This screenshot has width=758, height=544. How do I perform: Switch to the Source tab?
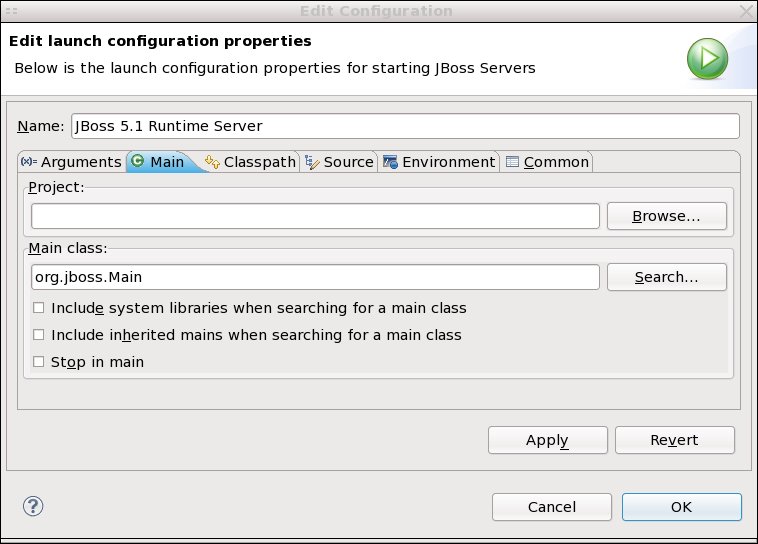339,162
